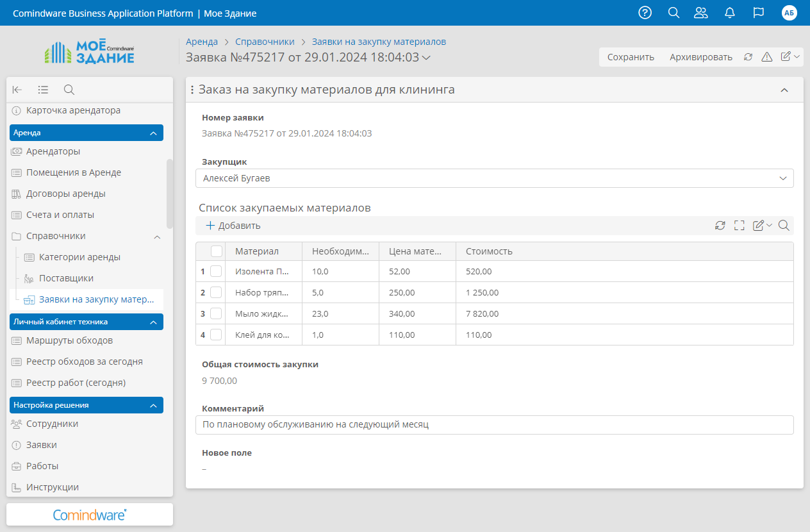Click the users group icon in header

point(701,13)
